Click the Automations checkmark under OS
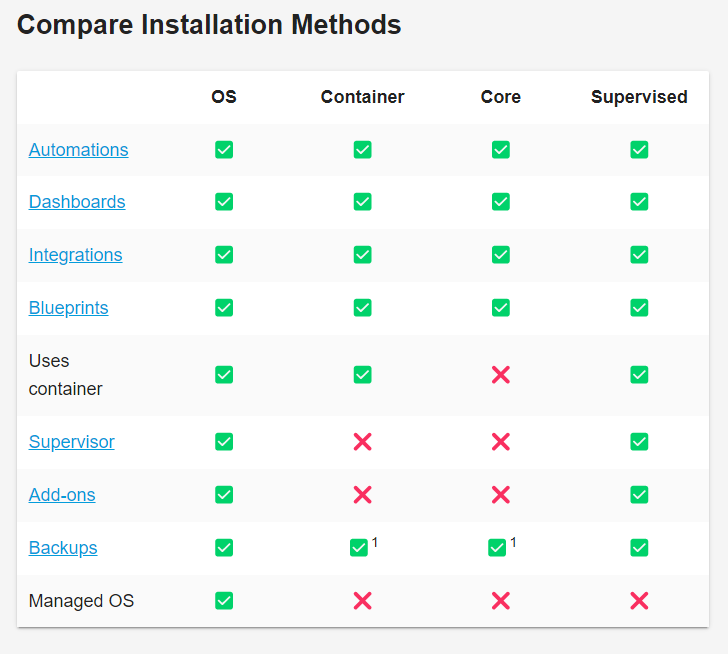The height and width of the screenshot is (654, 728). pos(224,150)
